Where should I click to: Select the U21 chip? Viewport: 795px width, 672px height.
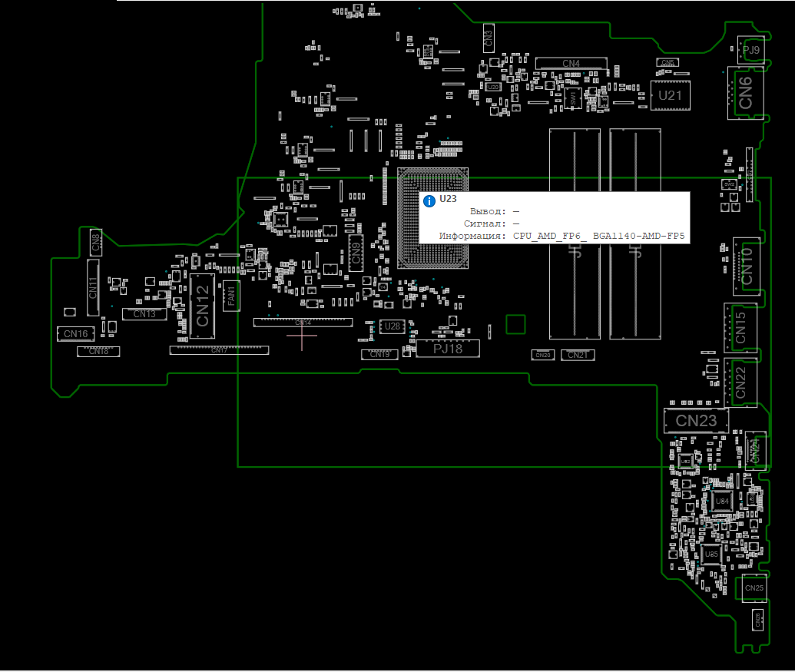pyautogui.click(x=671, y=95)
